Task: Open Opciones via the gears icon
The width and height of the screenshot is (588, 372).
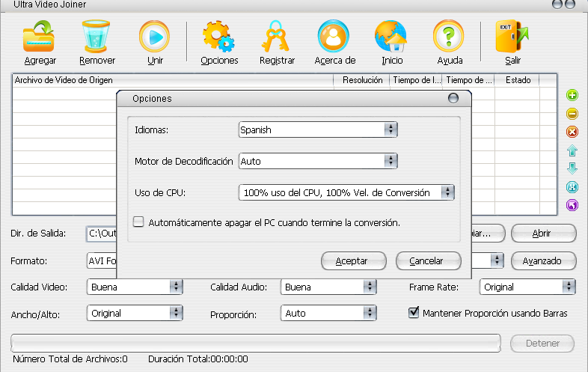Action: pyautogui.click(x=218, y=37)
